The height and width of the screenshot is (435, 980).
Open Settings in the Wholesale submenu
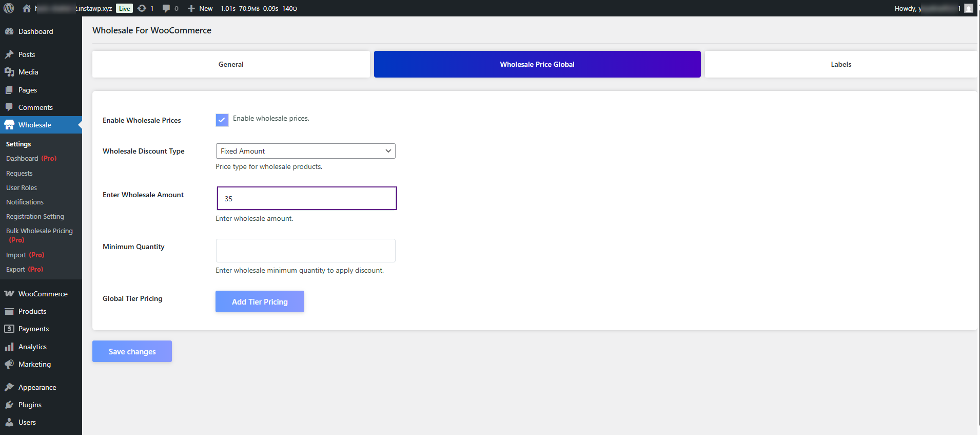pyautogui.click(x=18, y=144)
